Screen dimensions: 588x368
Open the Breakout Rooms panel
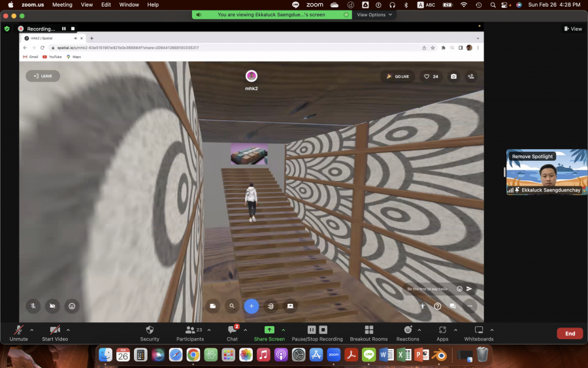tap(368, 330)
